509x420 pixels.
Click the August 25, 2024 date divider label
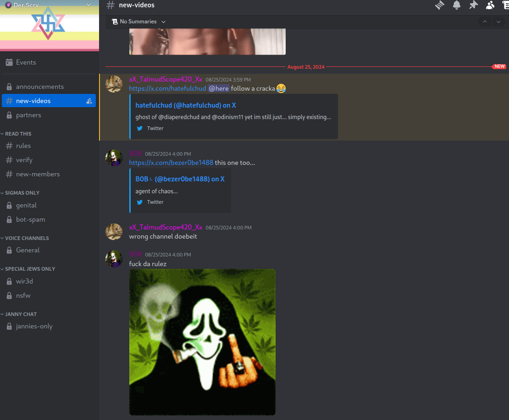tap(306, 67)
